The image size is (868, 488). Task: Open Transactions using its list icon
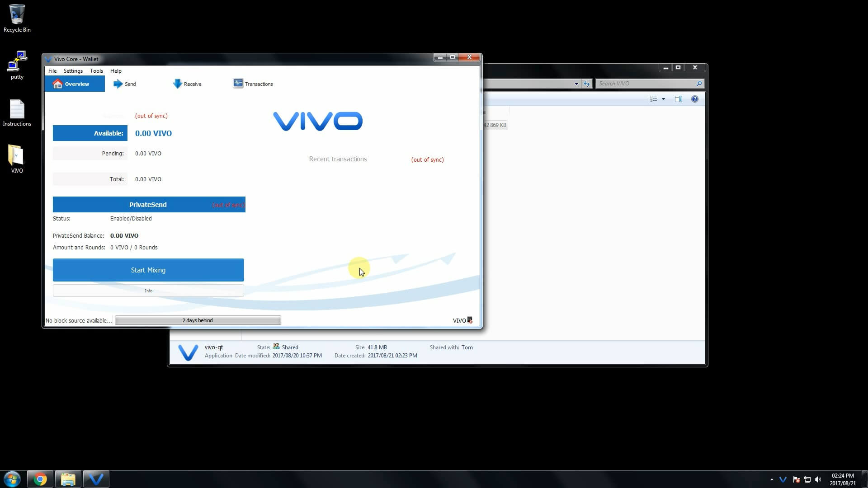coord(238,84)
